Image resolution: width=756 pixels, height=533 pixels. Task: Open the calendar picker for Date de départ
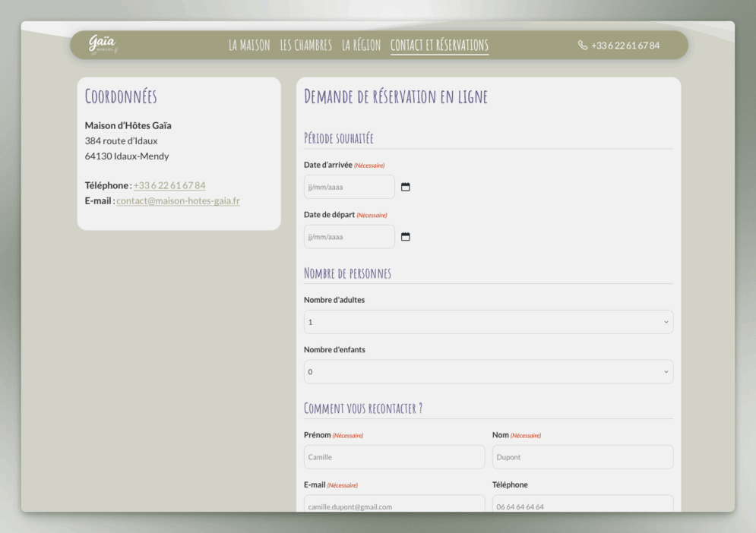pyautogui.click(x=405, y=237)
